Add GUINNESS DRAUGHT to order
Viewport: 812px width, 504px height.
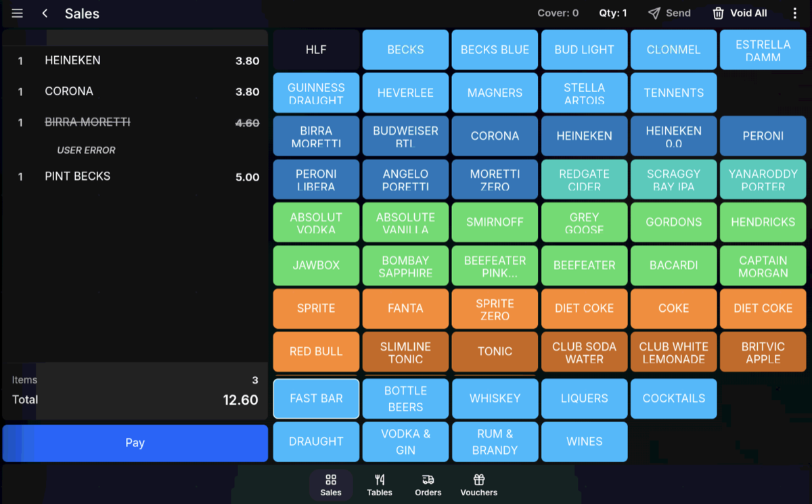pyautogui.click(x=316, y=93)
